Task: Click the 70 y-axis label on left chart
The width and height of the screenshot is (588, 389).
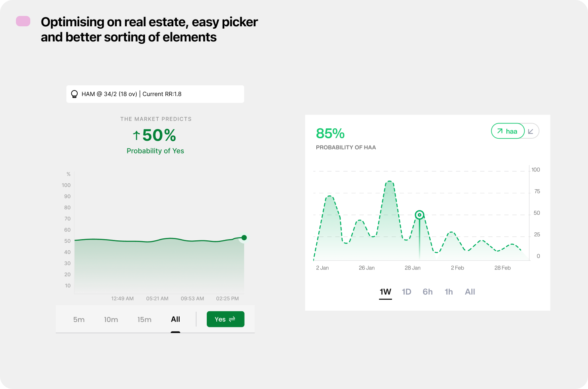Action: (x=67, y=219)
